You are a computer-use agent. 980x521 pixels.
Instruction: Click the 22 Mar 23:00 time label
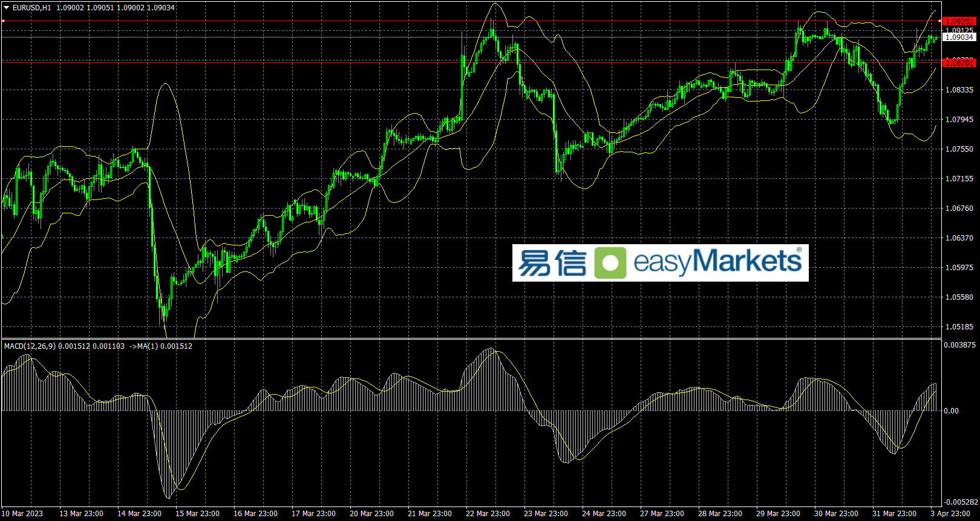tap(488, 514)
